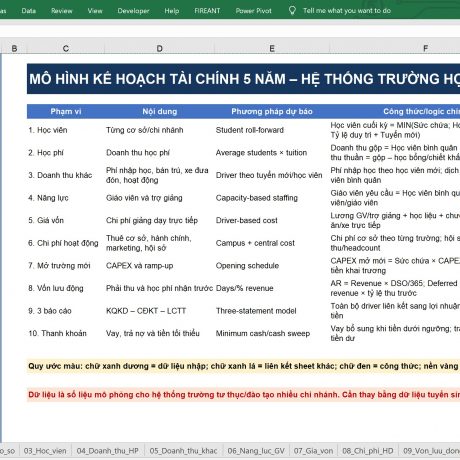460x460 pixels.
Task: Select the 'Nội dung' header cell
Action: (160, 111)
